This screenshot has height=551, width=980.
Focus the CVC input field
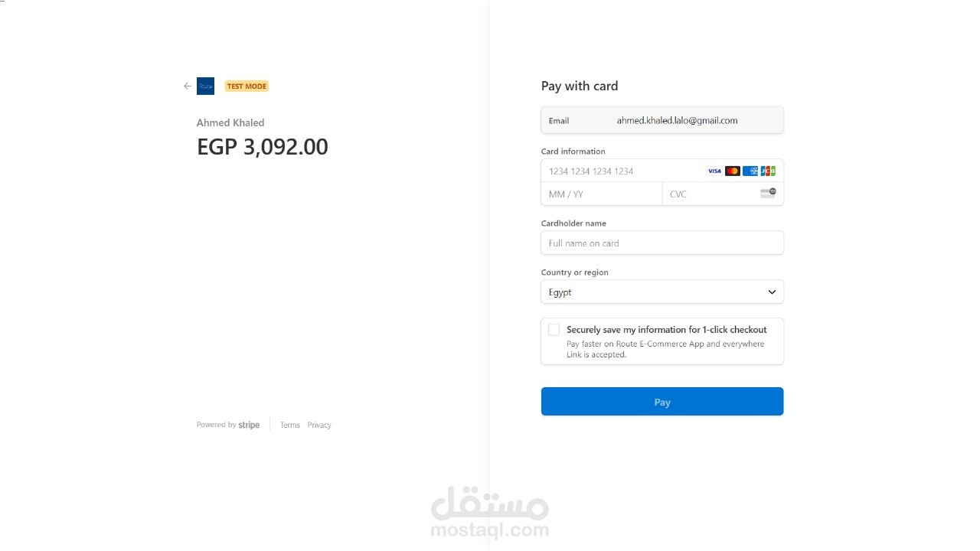coord(723,194)
